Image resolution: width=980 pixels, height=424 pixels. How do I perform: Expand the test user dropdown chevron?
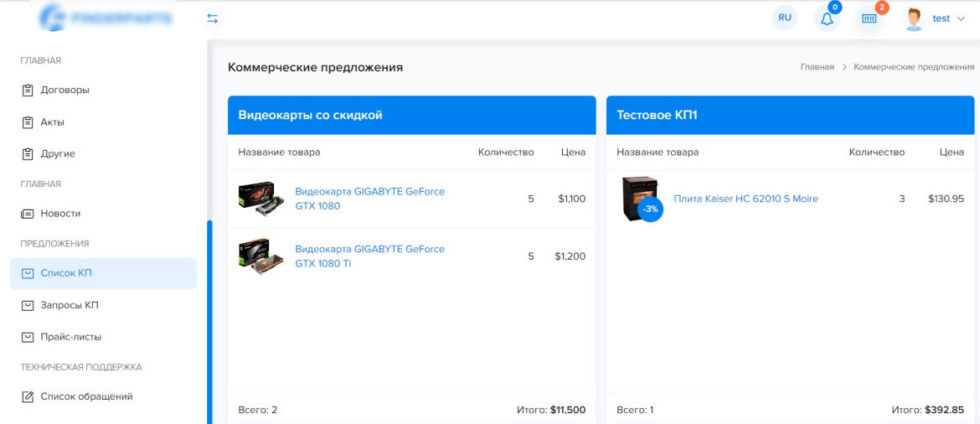[962, 18]
